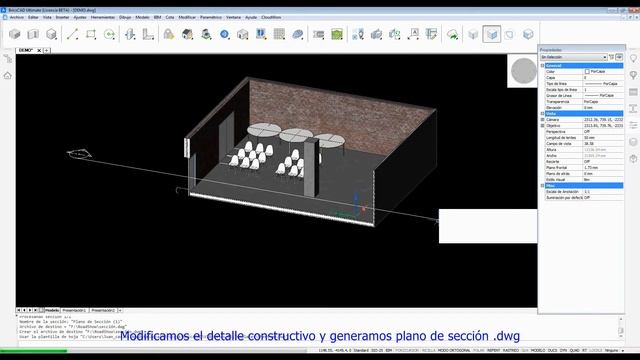Viewport: 640px width, 360px height.
Task: Collapse the Vista section in Properties
Action: [542, 113]
